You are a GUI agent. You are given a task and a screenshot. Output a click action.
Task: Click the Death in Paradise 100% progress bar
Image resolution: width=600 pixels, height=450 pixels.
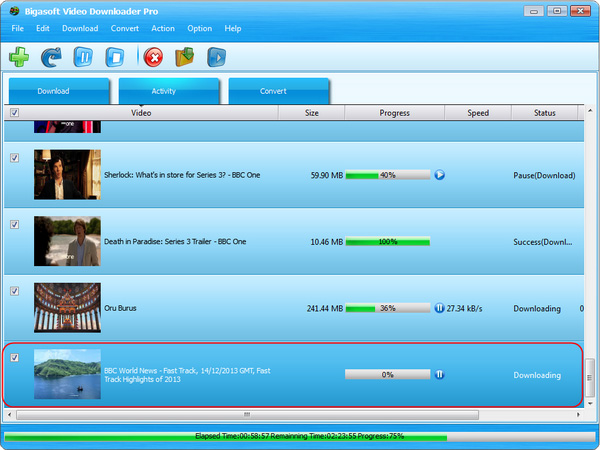tap(388, 241)
